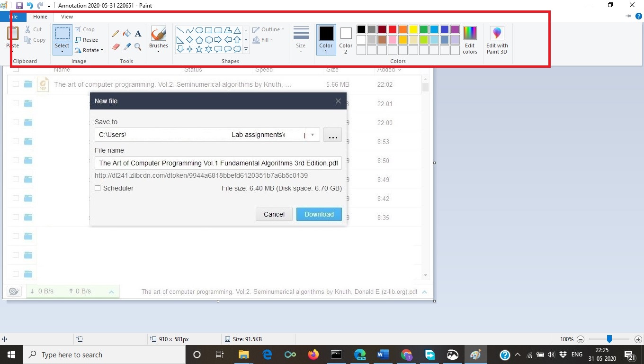
Task: Click Edit with Paint 3D
Action: pos(497,40)
